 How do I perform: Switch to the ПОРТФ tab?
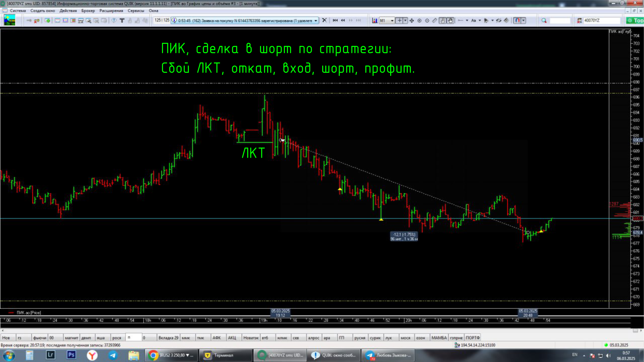click(473, 338)
